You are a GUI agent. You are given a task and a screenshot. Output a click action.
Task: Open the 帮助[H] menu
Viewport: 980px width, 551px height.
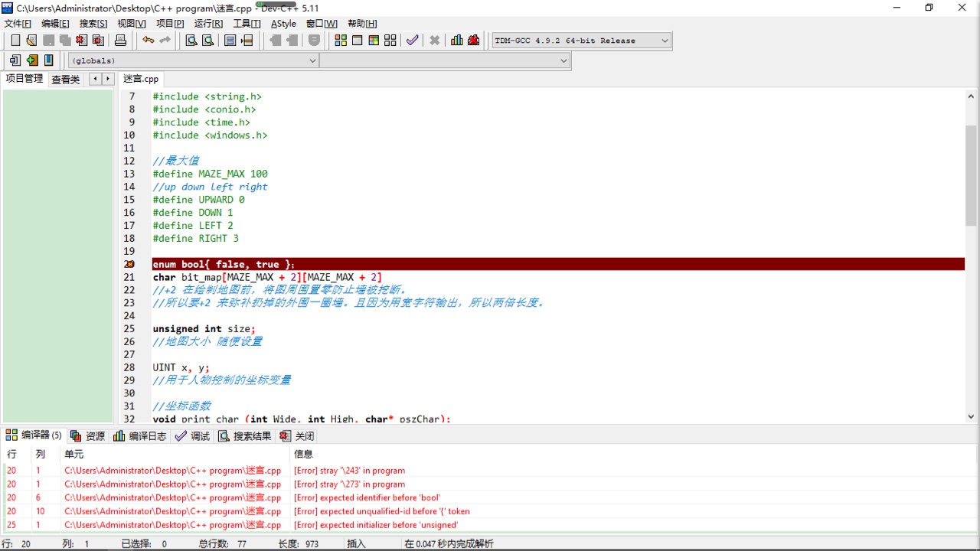tap(362, 24)
